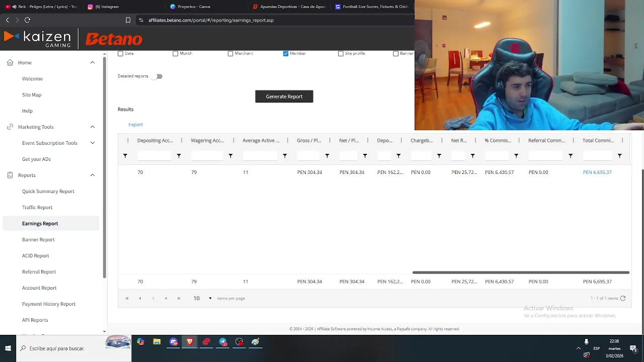644x362 pixels.
Task: Expand Event Subscription Tools submenu
Action: coord(93,143)
